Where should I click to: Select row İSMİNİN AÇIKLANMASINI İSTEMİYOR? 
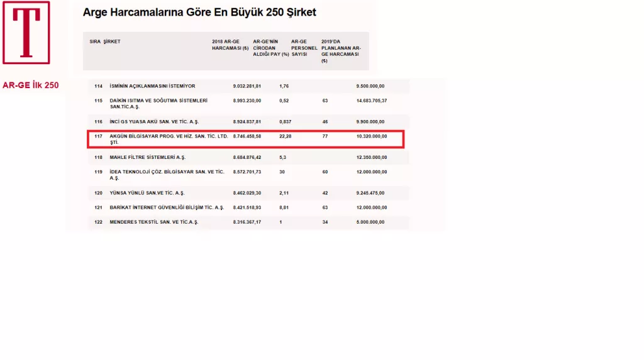pos(248,86)
